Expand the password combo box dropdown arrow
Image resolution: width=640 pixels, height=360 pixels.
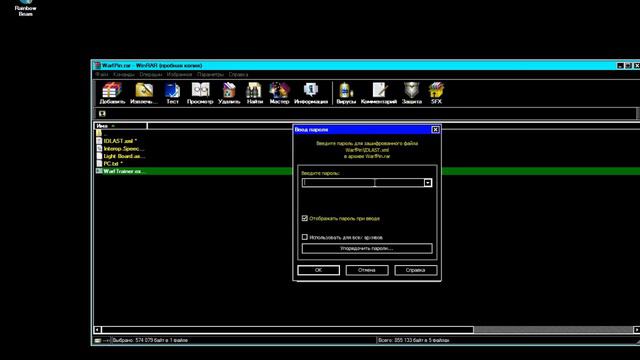pyautogui.click(x=427, y=183)
